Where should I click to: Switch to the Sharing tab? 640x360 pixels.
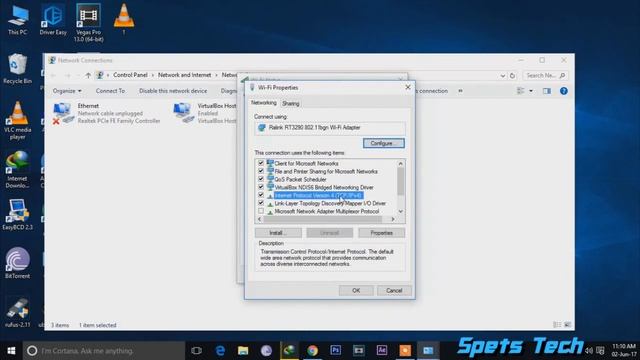(291, 104)
